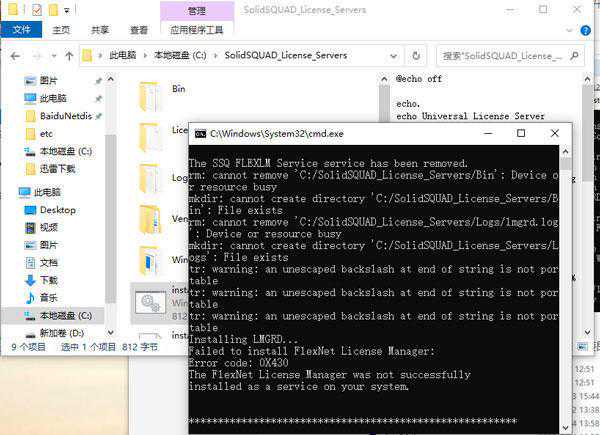
Task: Switch to the 查看 ribbon tab
Action: click(x=138, y=30)
